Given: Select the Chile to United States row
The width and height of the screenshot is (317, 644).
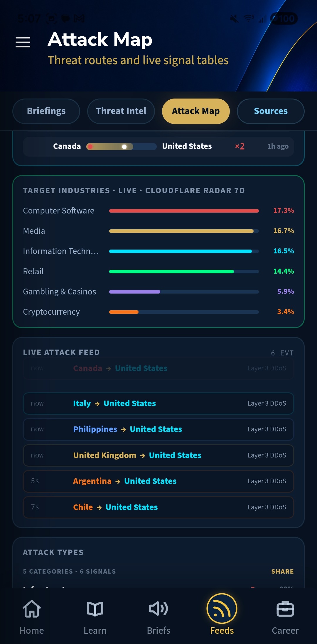Looking at the screenshot, I should [158, 507].
